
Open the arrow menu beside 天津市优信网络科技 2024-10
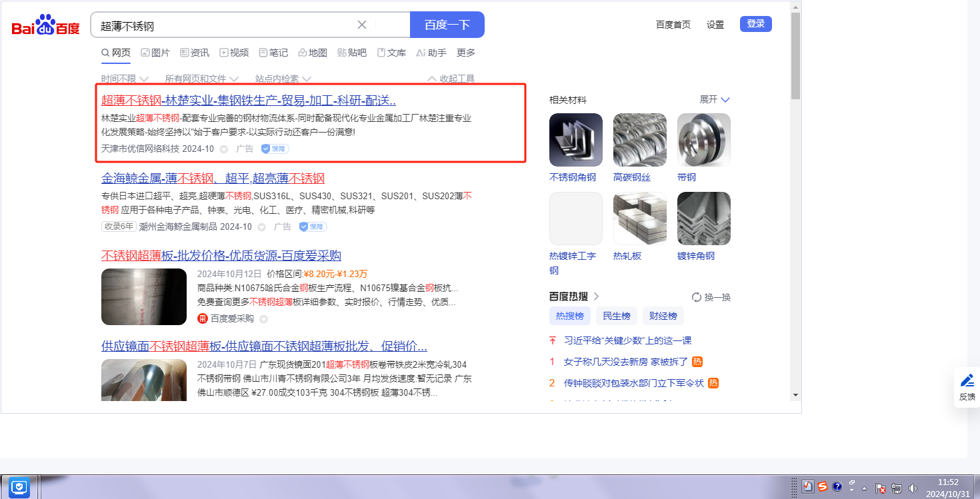coord(224,149)
